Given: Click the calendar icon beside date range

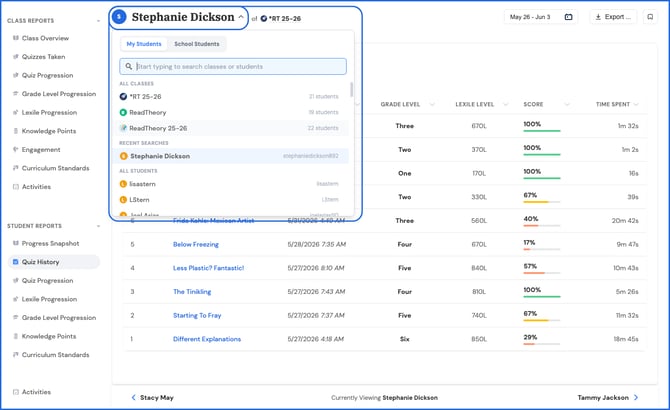Looking at the screenshot, I should click(x=568, y=17).
